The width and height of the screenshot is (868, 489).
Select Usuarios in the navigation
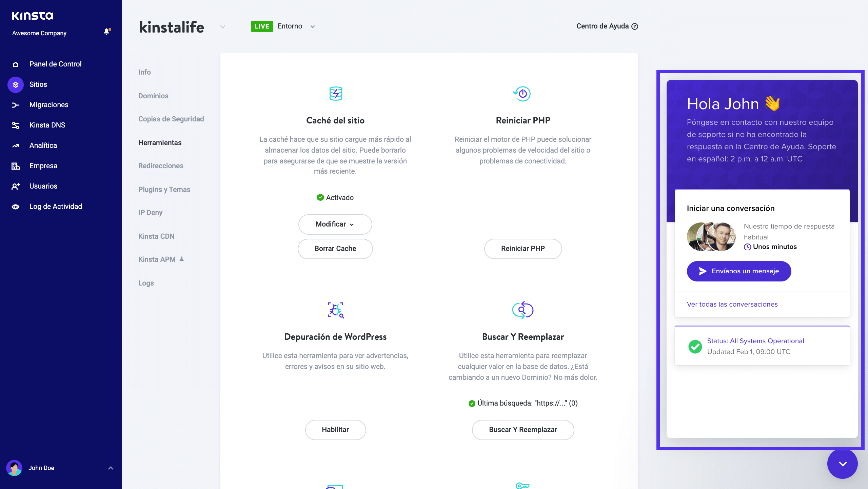point(43,186)
